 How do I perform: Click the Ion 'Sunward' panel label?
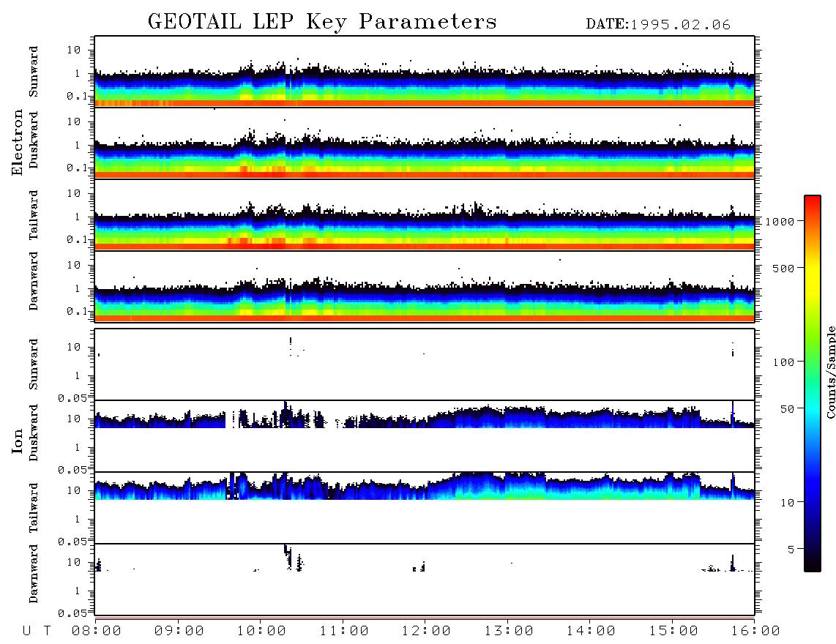(34, 364)
